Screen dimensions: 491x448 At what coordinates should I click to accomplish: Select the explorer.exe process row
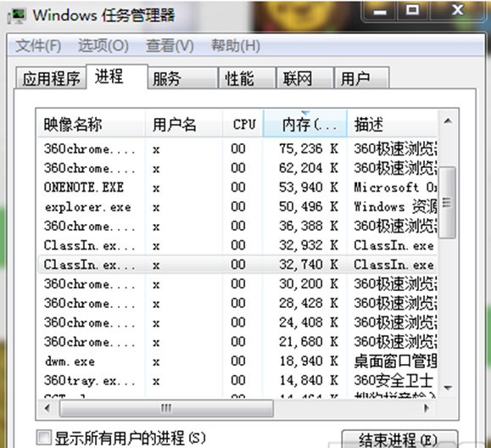click(x=237, y=207)
